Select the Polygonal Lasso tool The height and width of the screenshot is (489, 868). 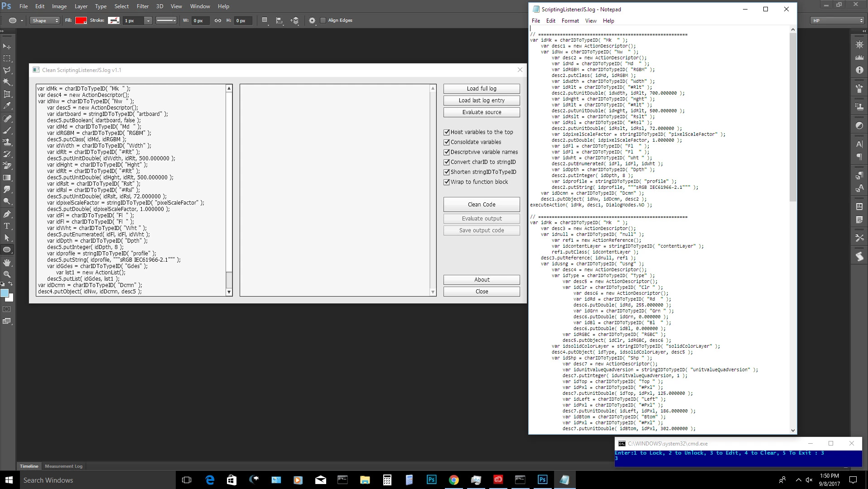[7, 70]
